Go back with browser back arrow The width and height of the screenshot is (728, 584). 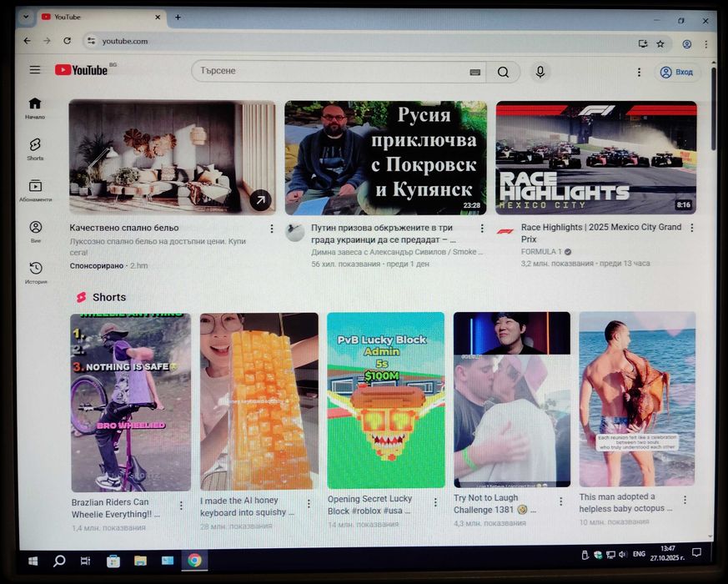pos(27,41)
